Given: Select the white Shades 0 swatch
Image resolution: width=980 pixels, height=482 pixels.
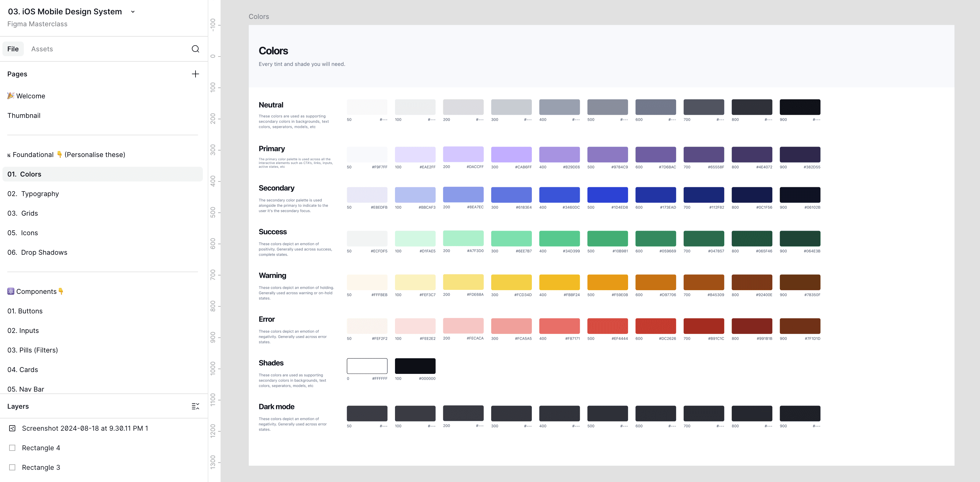Looking at the screenshot, I should click(367, 366).
